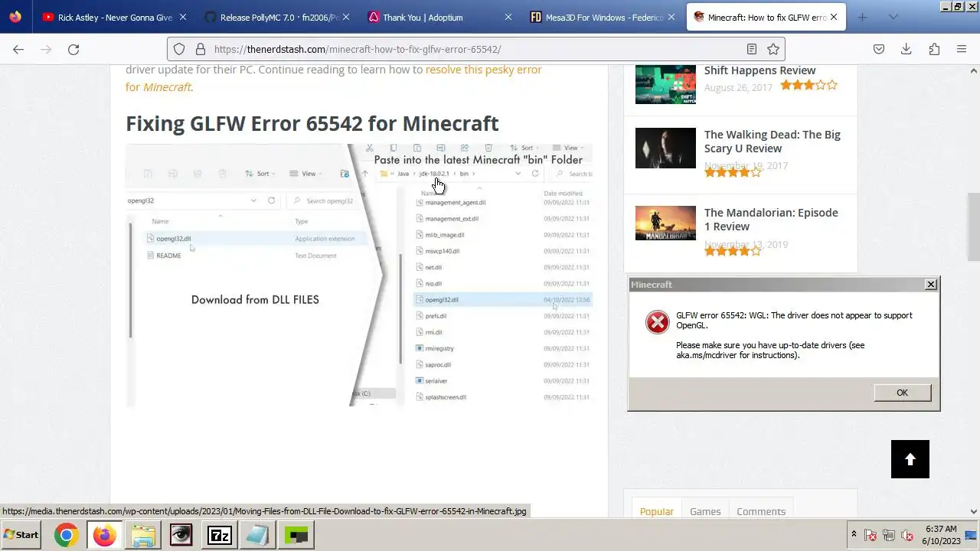Click the action center flag tray icon

click(x=871, y=536)
